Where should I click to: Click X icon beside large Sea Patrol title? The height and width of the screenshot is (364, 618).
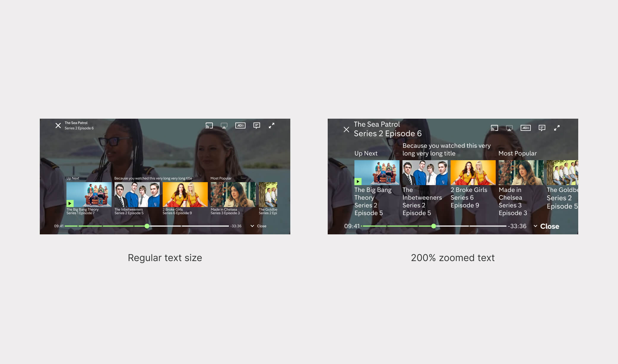[346, 129]
